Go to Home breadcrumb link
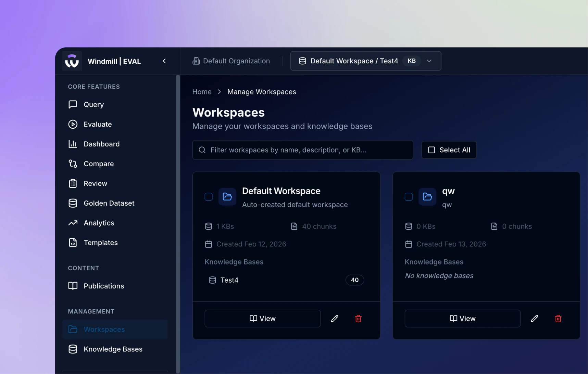588x374 pixels. click(x=202, y=92)
